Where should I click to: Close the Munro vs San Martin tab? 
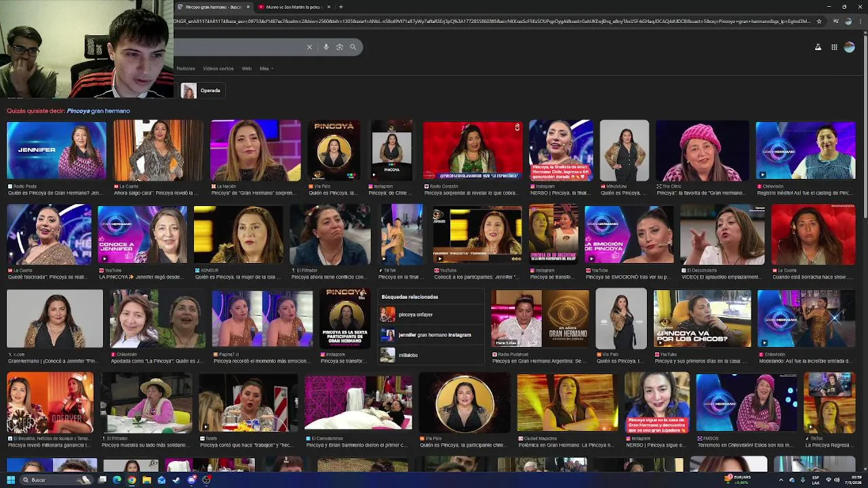(x=329, y=7)
